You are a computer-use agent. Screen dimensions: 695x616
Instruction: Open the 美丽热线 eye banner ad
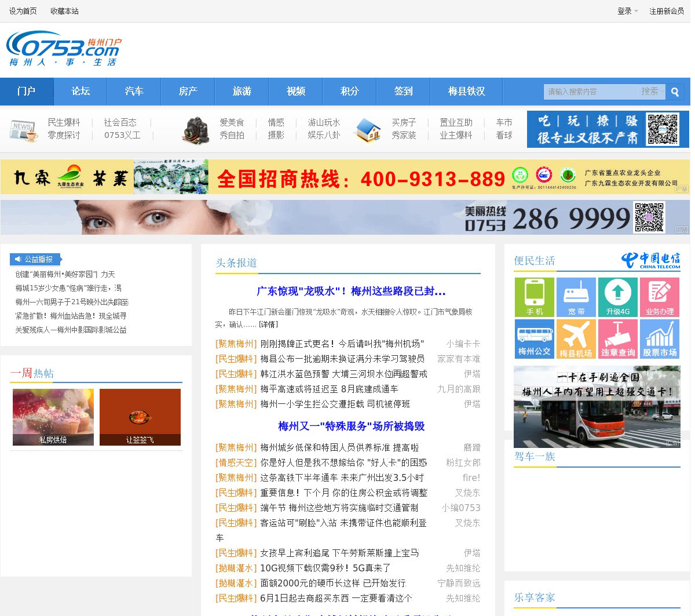[345, 217]
